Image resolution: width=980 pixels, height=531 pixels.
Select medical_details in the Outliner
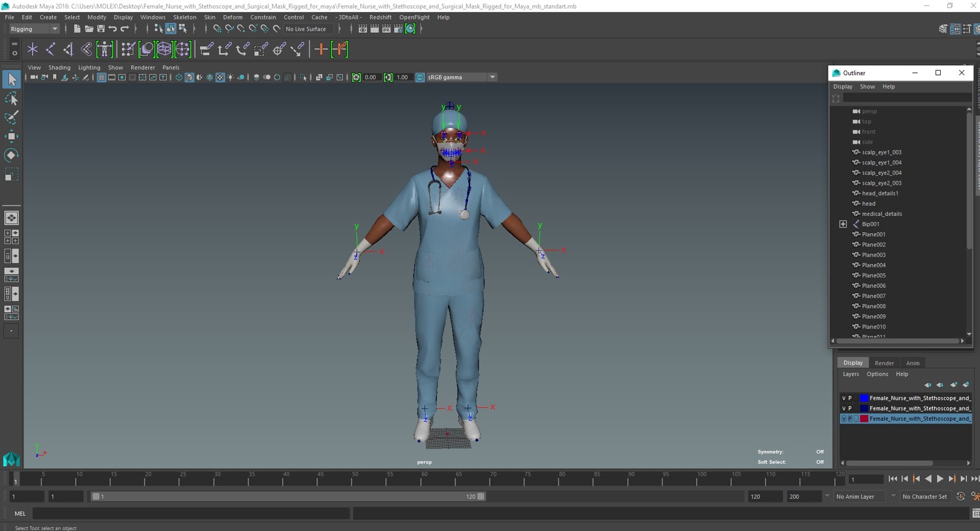tap(882, 214)
